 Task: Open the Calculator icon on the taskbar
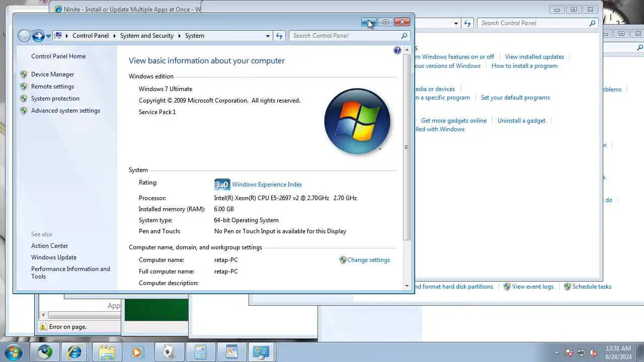point(200,352)
